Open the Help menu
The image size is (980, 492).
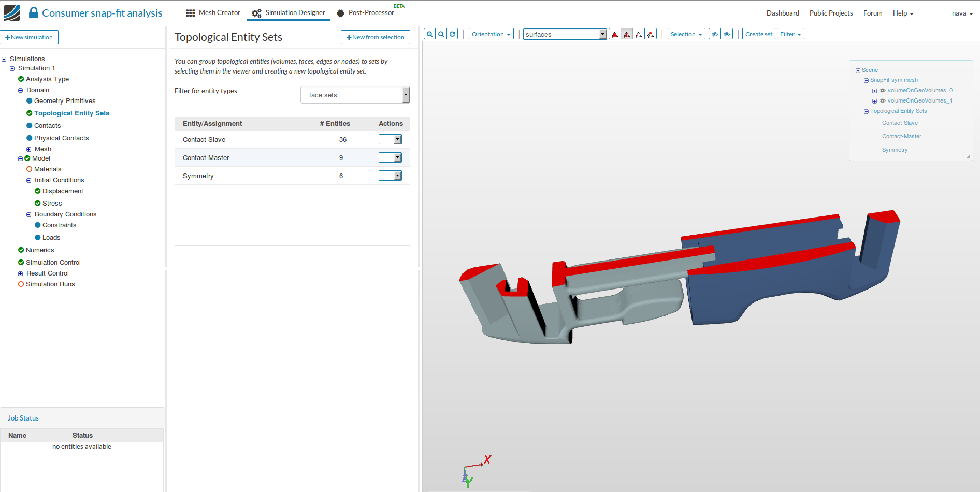tap(903, 13)
